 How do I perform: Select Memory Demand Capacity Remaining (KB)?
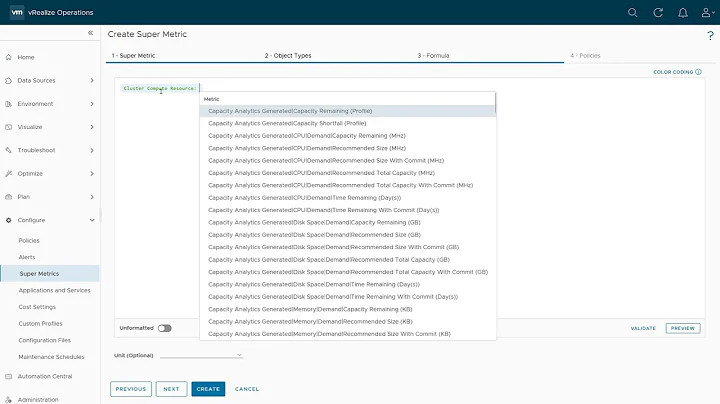(x=348, y=309)
